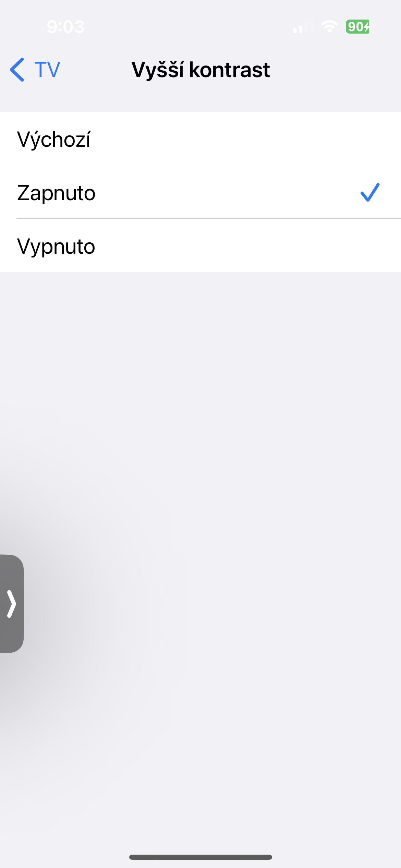Click the blue checkmark beside Zapnuto
This screenshot has width=401, height=868.
tap(370, 192)
